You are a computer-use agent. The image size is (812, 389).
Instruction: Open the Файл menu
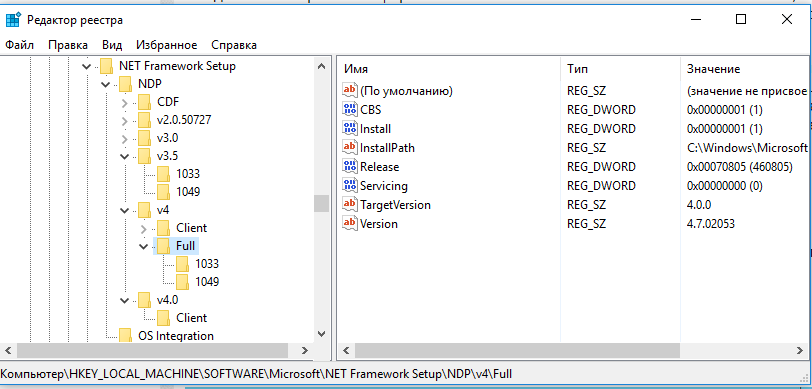coord(20,45)
